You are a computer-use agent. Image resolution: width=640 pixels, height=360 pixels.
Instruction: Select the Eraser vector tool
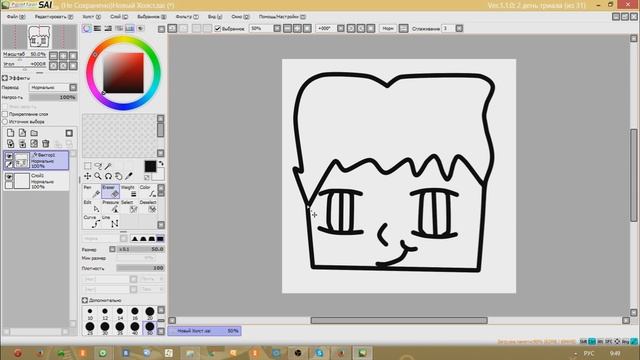point(110,191)
